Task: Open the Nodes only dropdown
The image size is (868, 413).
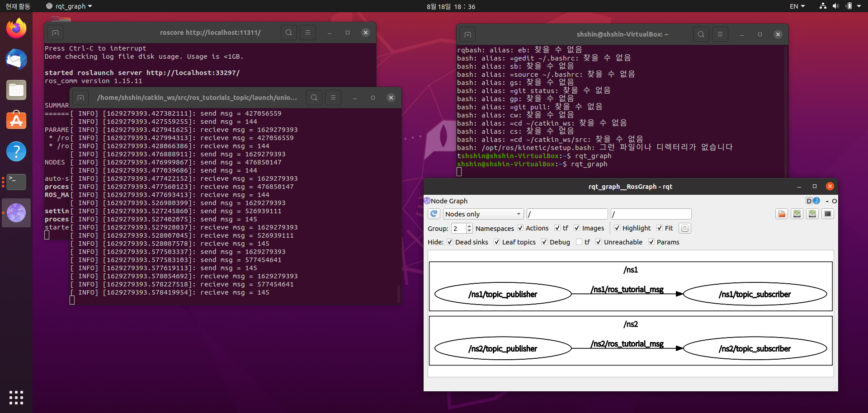Action: pos(483,214)
